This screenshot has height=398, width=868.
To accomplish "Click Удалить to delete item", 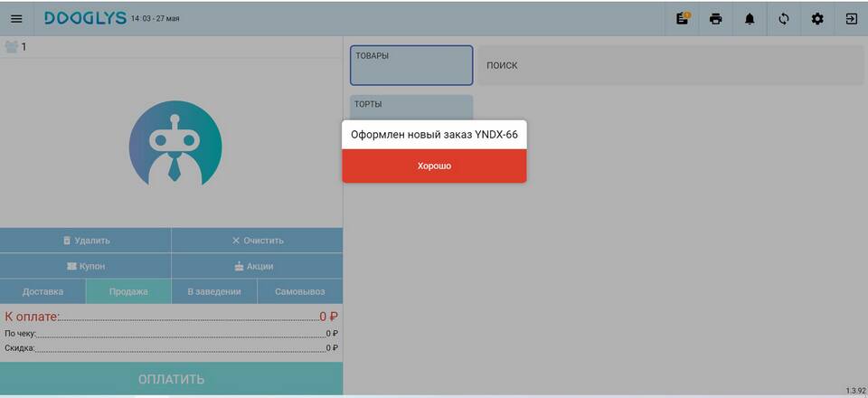I will coord(86,241).
